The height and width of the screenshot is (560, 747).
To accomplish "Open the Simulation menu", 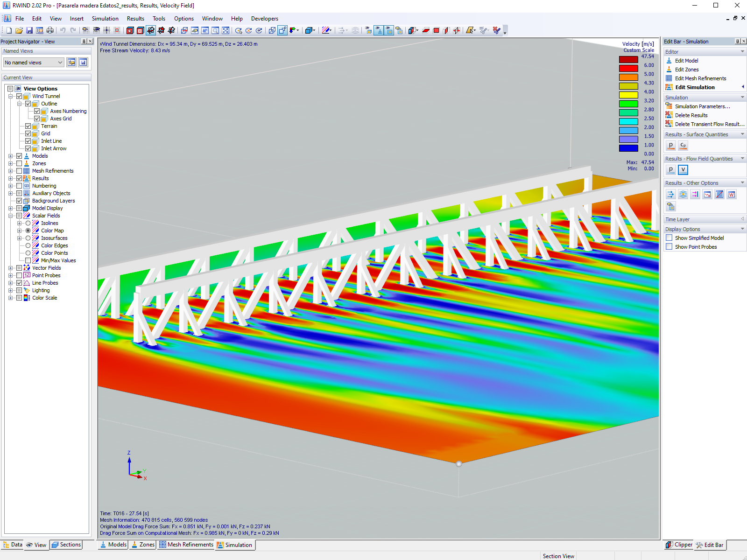I will 105,19.
